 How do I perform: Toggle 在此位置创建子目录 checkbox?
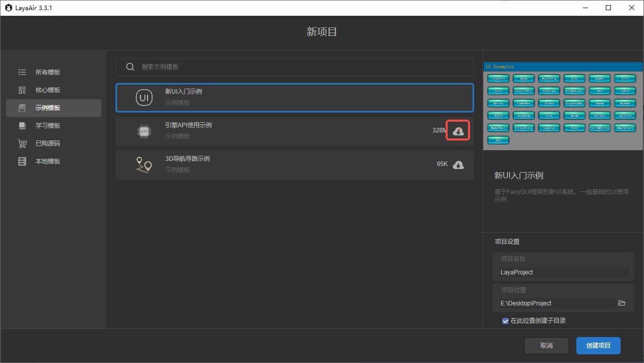tap(505, 321)
